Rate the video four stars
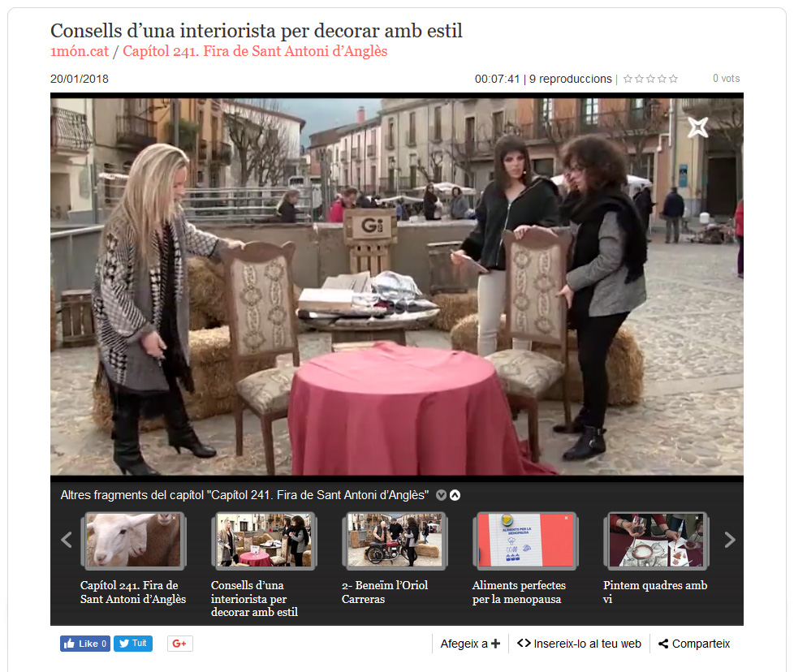Screen dimensions: 794x672 (662, 79)
